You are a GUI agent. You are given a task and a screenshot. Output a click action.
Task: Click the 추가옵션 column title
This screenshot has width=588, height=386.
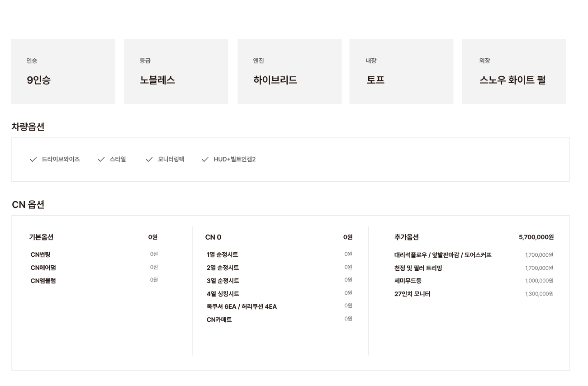(407, 237)
